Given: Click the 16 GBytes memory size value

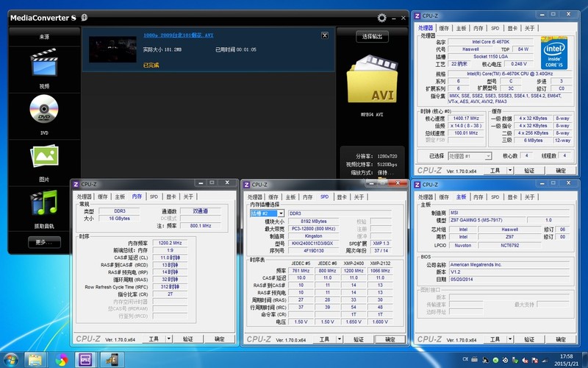Looking at the screenshot, I should pyautogui.click(x=119, y=218).
